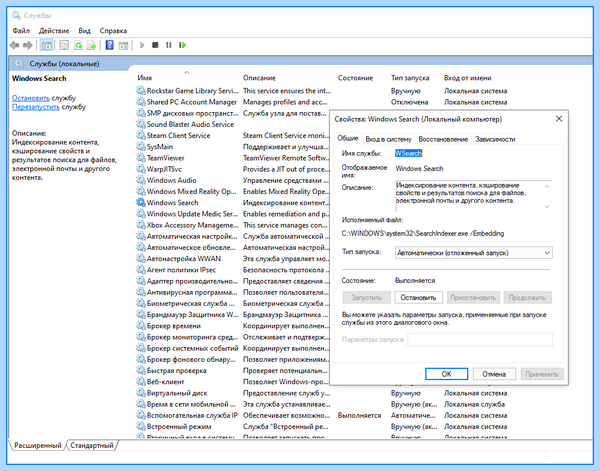Viewport: 600px width, 471px height.
Task: Select the gear icon of Веб-клиент service
Action: click(141, 381)
